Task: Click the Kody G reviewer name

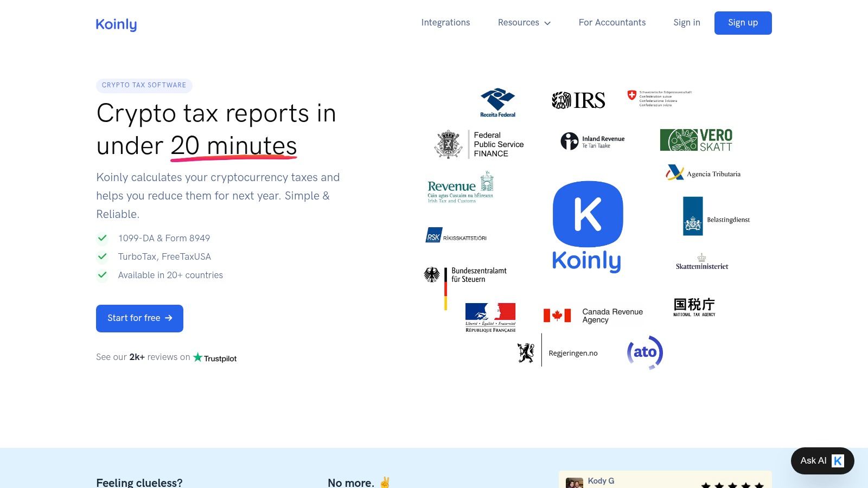Action: 601,481
